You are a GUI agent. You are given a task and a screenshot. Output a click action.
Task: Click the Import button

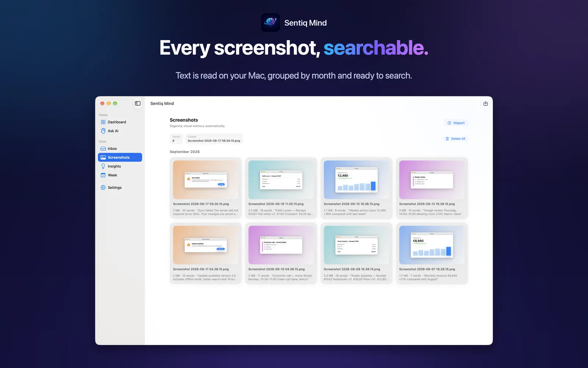(456, 123)
